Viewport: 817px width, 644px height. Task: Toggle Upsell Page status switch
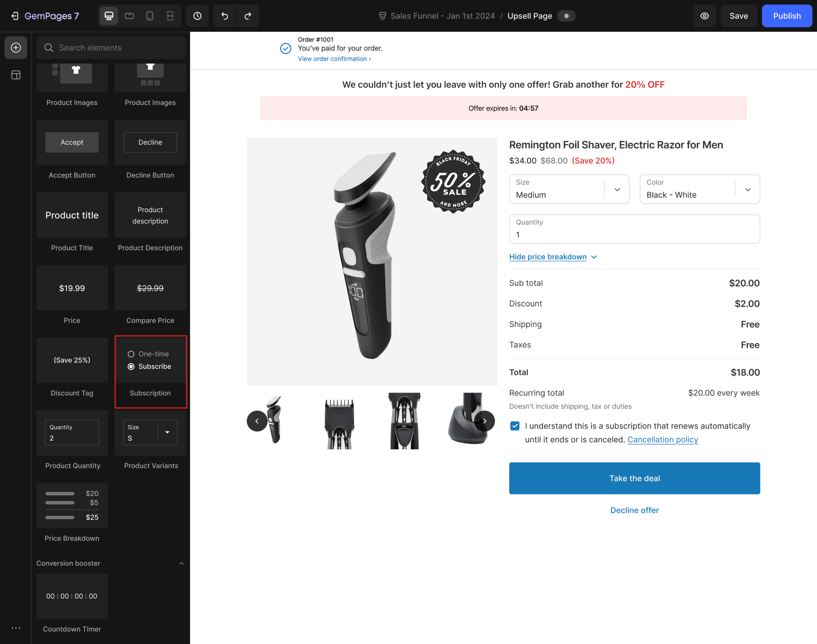coord(566,16)
